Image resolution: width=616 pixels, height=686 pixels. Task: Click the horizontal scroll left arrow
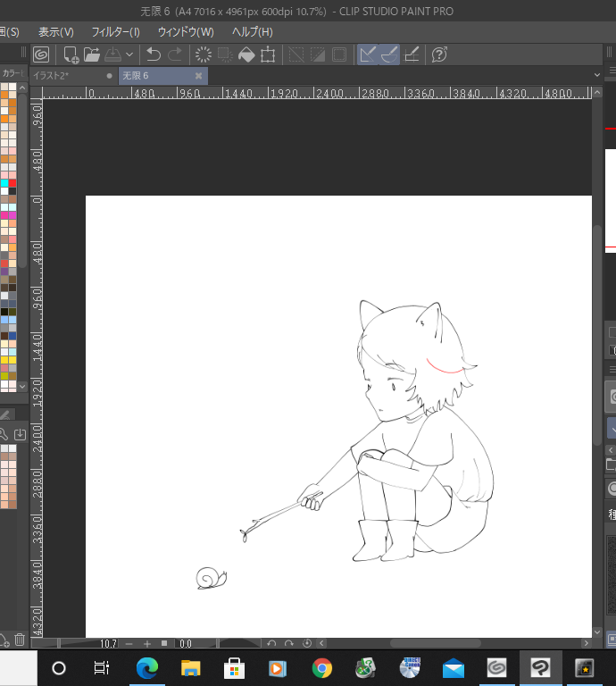click(x=322, y=643)
